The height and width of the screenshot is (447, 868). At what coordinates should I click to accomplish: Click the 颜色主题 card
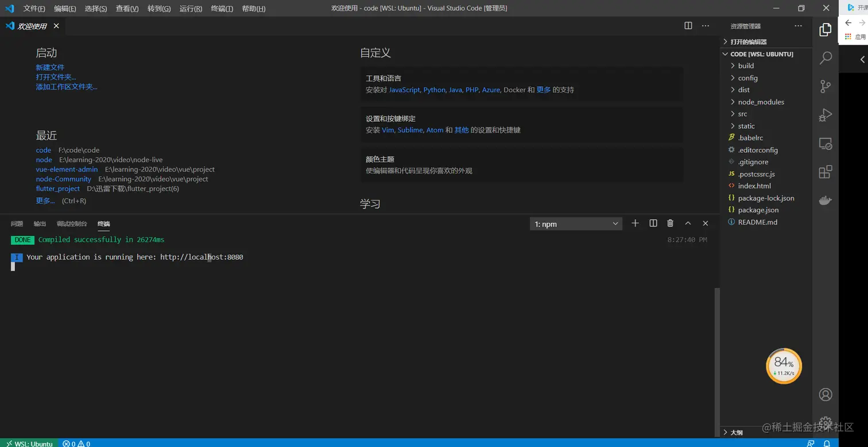point(522,165)
